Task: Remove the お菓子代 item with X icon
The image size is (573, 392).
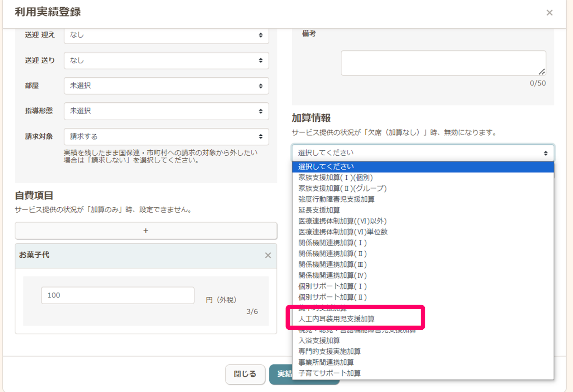Action: [x=268, y=255]
